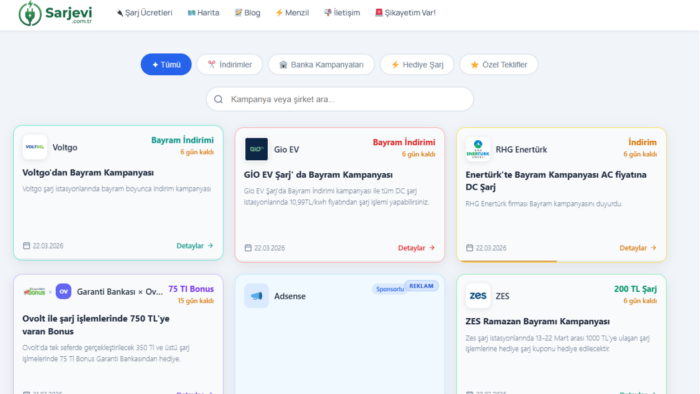The width and height of the screenshot is (700, 394).
Task: Open Detaylar on RHG Enertürk card
Action: [638, 248]
